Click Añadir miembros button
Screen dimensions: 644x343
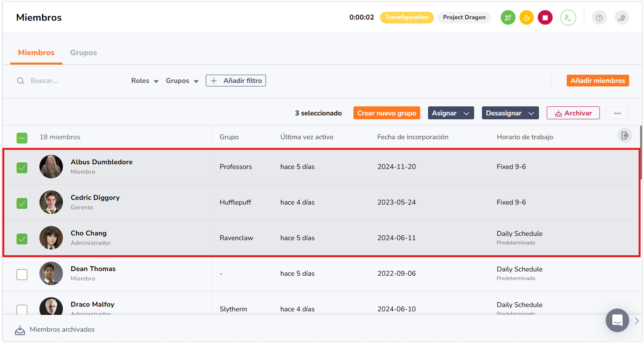(x=598, y=81)
